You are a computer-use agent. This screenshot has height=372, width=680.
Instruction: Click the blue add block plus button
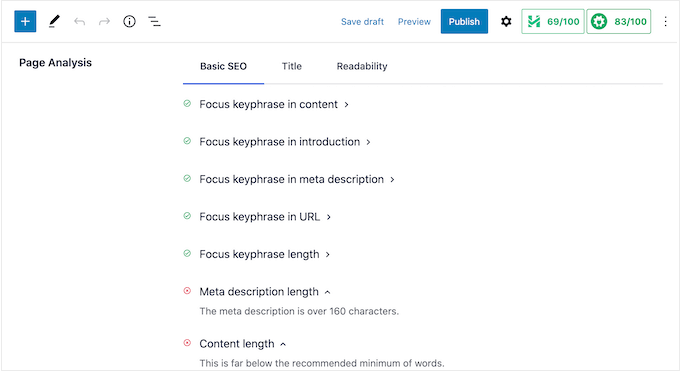click(25, 21)
